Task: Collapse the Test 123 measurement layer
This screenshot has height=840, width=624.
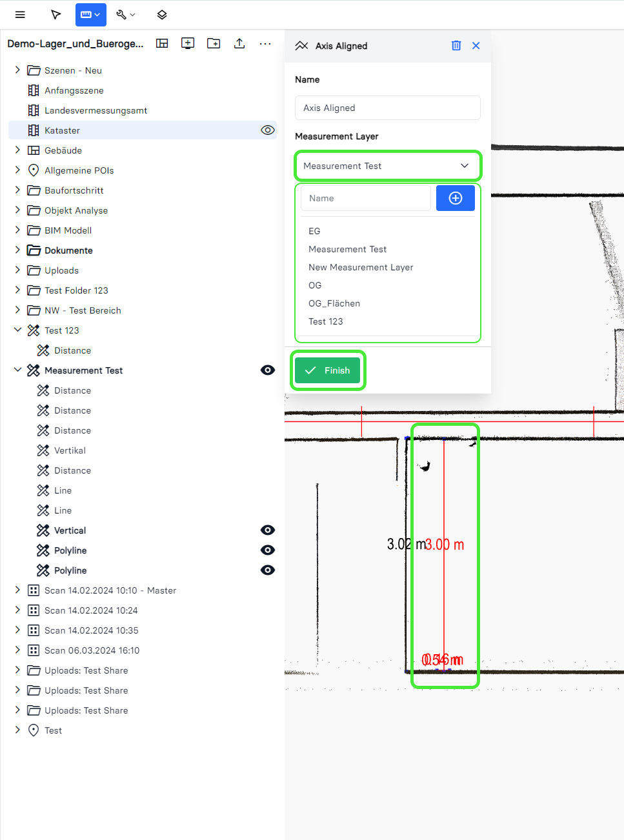Action: (x=17, y=330)
